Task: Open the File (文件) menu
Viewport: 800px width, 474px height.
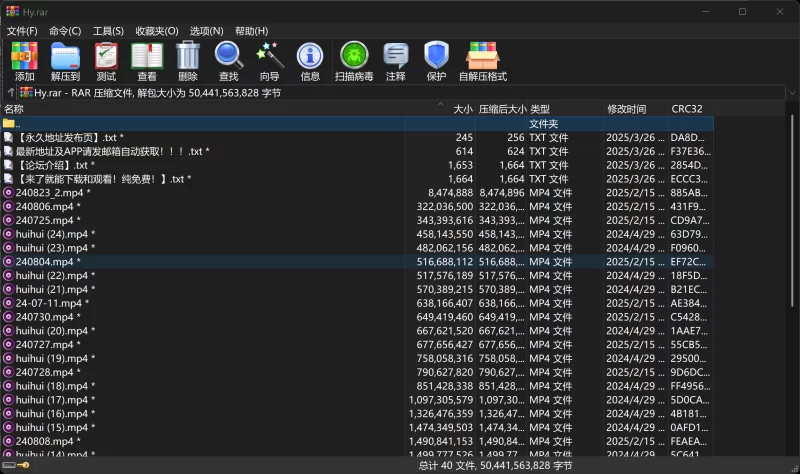Action: (x=22, y=31)
